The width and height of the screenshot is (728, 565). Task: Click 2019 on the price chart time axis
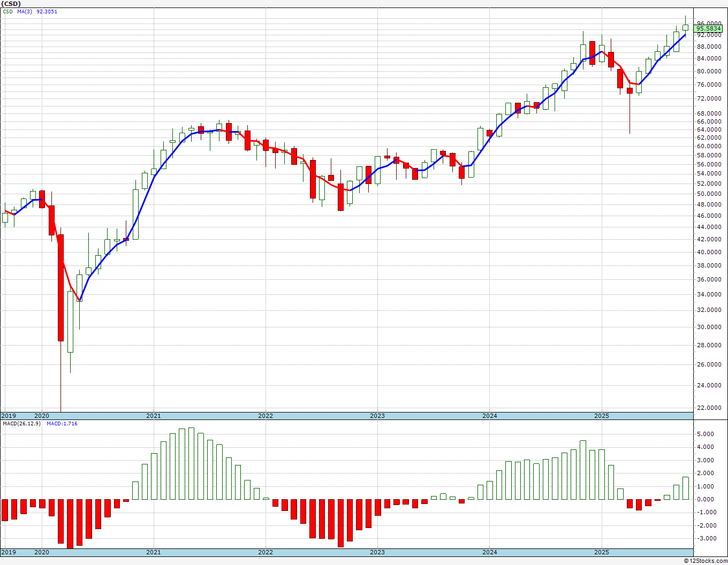point(9,416)
